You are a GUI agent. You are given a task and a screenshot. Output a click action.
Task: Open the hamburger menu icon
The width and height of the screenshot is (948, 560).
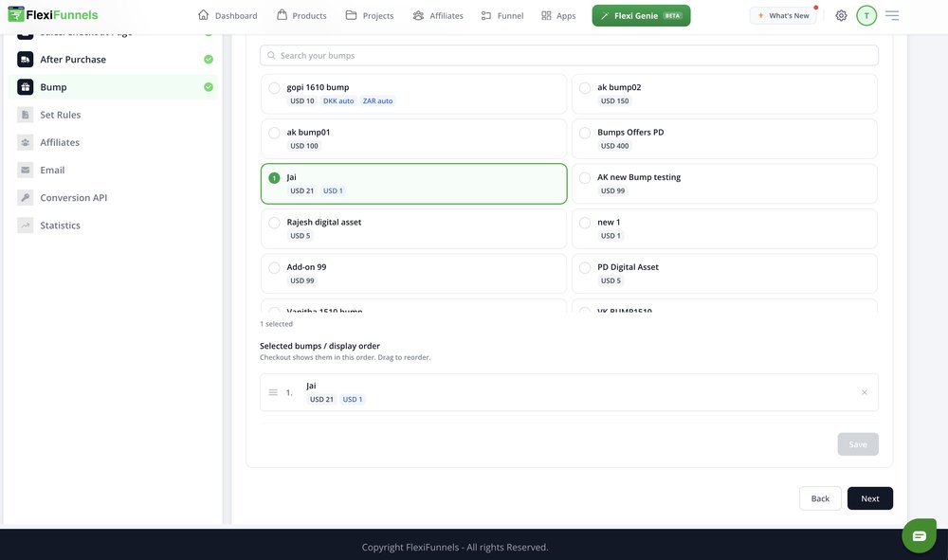point(892,16)
